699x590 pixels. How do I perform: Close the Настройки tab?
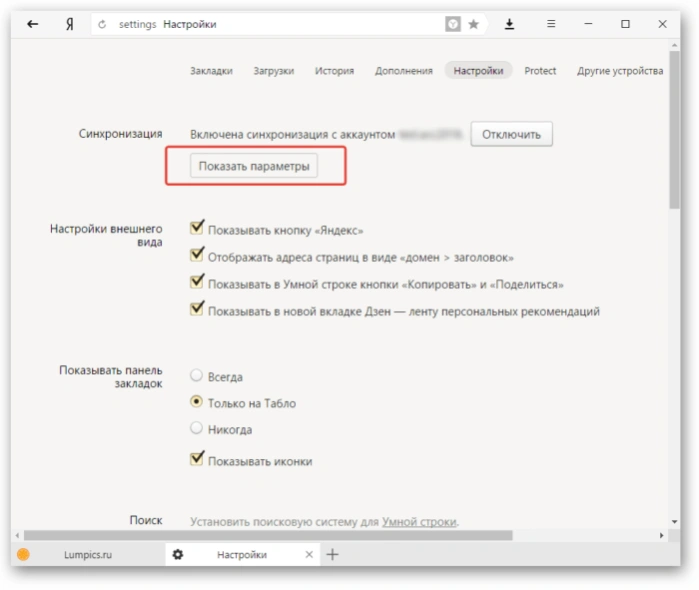[309, 554]
